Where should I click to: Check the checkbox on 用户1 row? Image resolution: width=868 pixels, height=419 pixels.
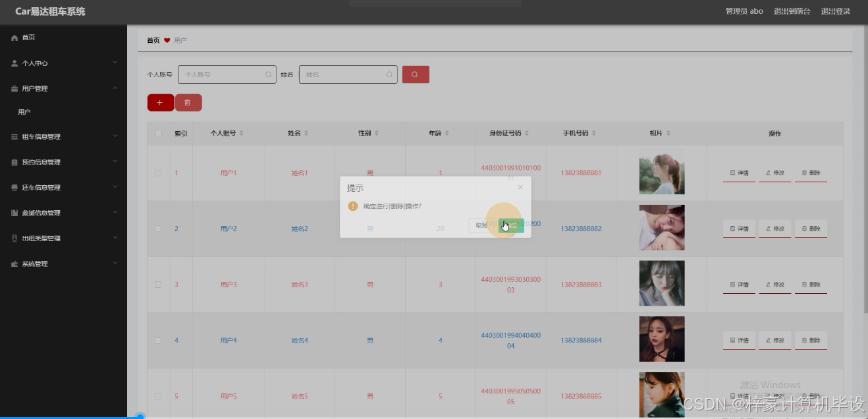point(158,173)
